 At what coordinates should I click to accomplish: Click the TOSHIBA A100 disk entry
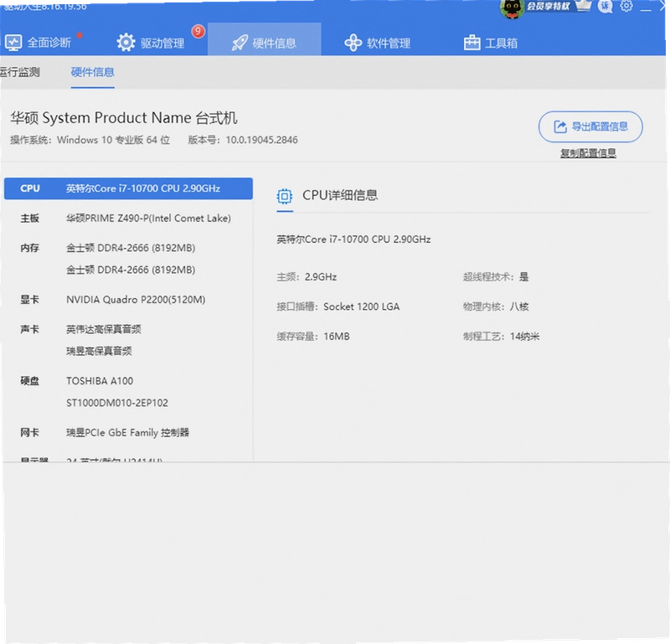coord(100,381)
